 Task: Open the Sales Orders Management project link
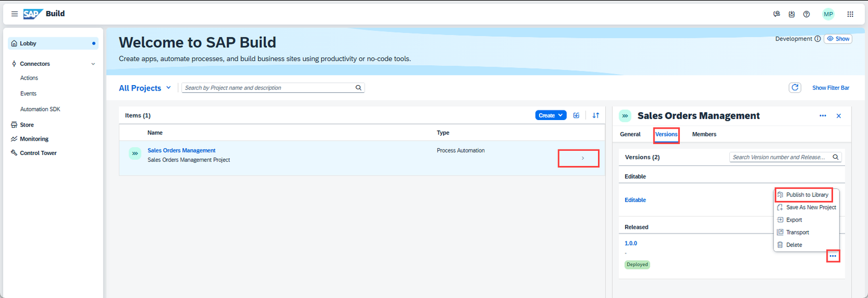coord(181,150)
